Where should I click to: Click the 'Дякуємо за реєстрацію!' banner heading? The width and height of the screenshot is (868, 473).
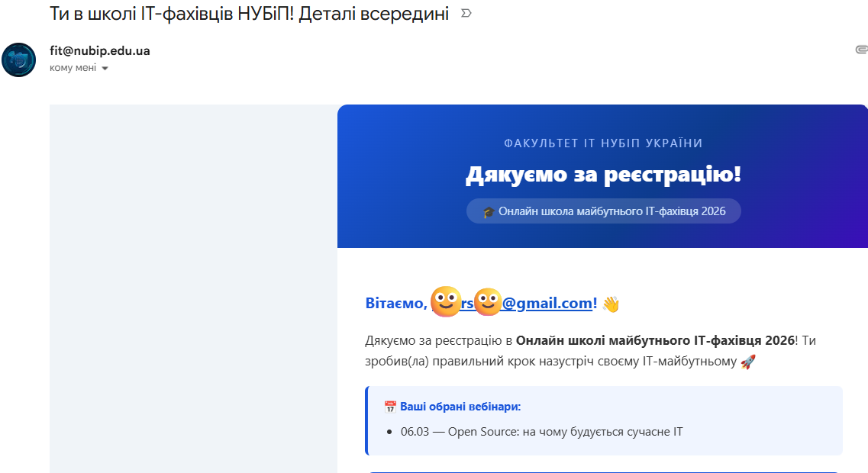[602, 175]
